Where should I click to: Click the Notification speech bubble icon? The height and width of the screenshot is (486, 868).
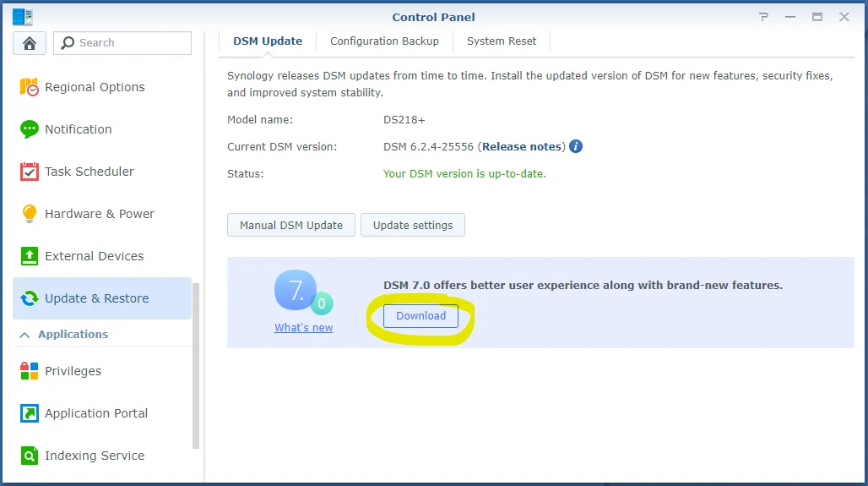pyautogui.click(x=30, y=129)
